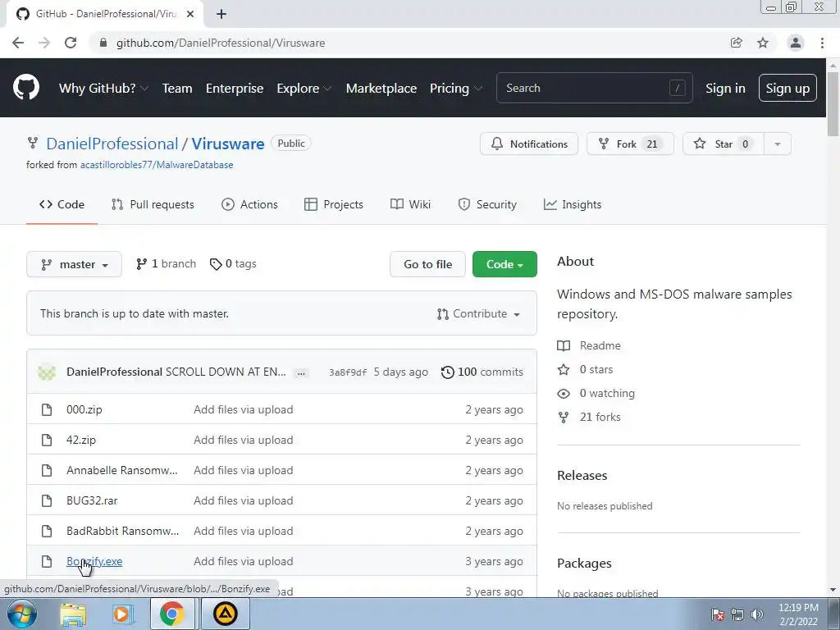This screenshot has height=630, width=840.
Task: Switch to the Code tab
Action: point(62,204)
